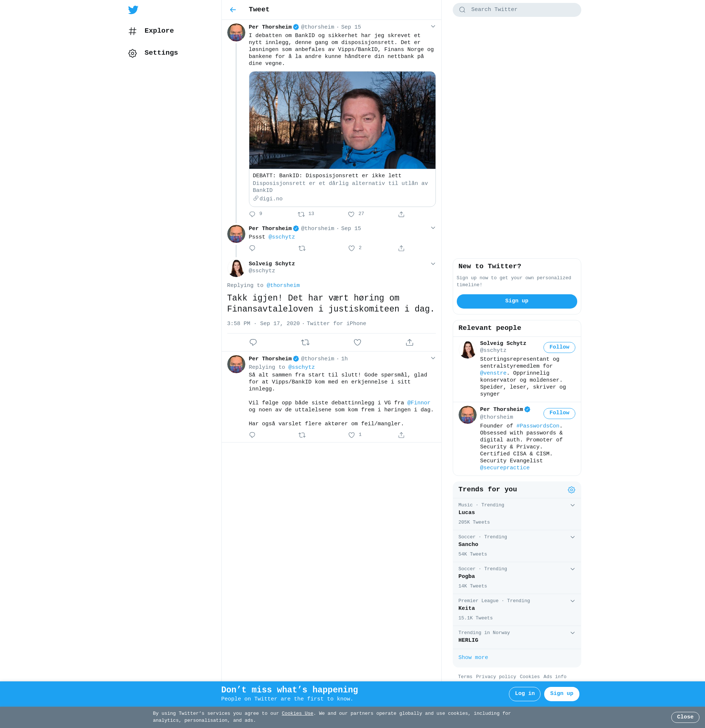Open more options on first Sep 15 tweet

pyautogui.click(x=433, y=26)
